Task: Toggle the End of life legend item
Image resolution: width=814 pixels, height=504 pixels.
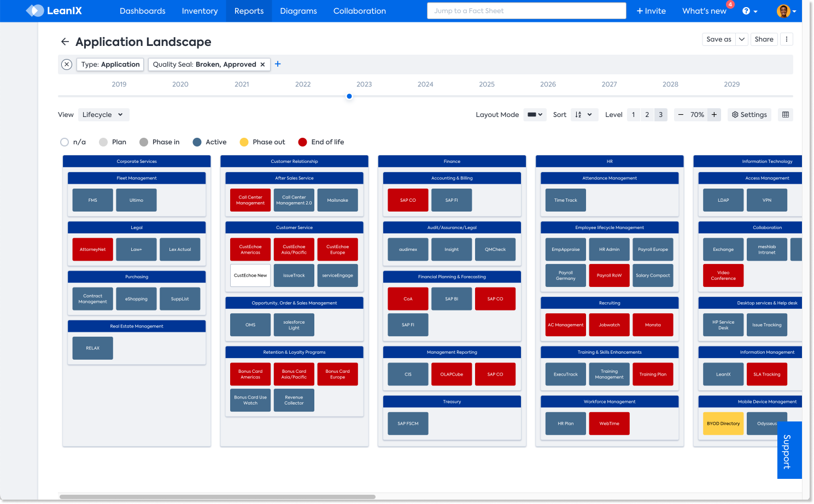Action: pos(321,142)
